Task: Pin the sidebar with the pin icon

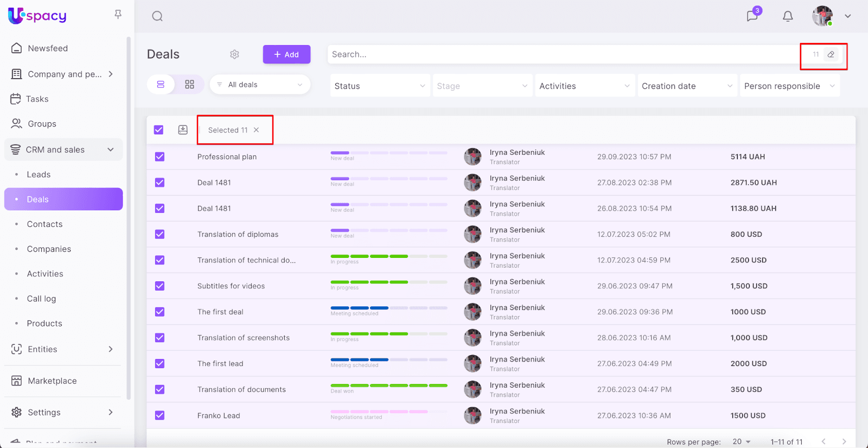Action: click(x=118, y=15)
